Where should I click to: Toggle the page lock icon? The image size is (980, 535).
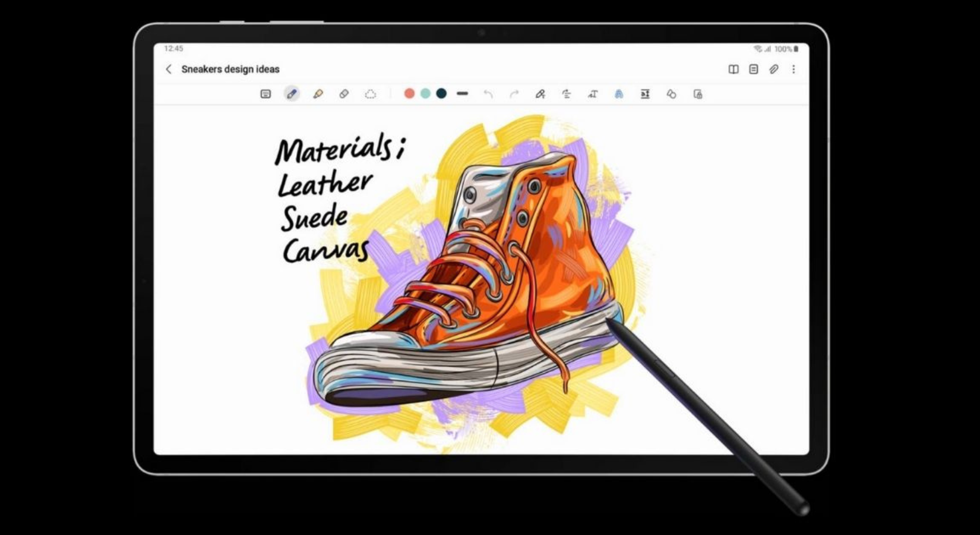coord(698,94)
